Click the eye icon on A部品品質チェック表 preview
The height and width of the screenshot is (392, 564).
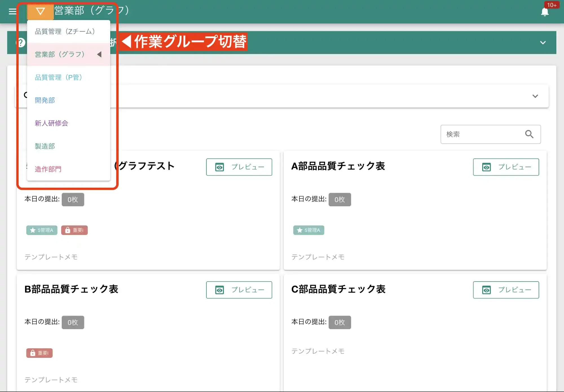click(x=486, y=167)
